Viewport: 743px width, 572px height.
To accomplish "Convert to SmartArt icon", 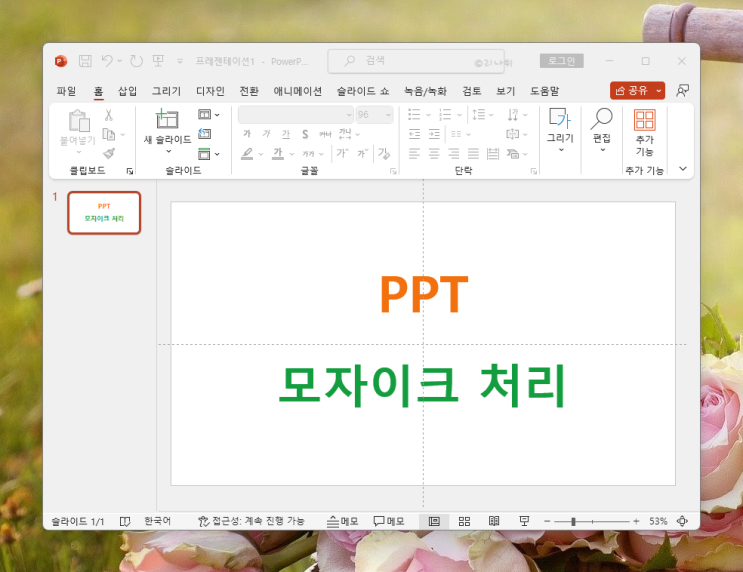I will tap(517, 154).
